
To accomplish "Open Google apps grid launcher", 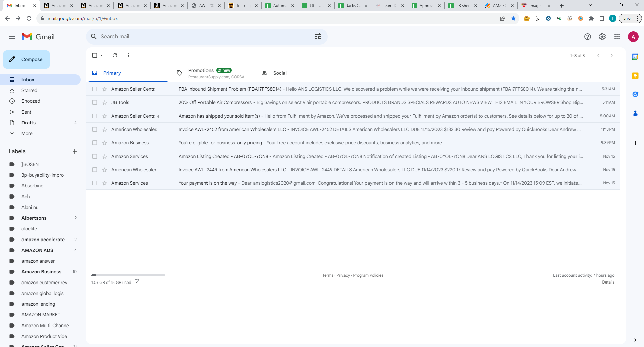I will click(617, 37).
